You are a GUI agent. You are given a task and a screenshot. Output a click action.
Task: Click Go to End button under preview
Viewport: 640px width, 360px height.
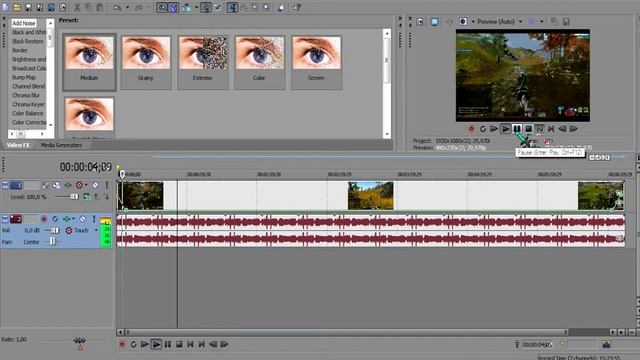[x=551, y=129]
